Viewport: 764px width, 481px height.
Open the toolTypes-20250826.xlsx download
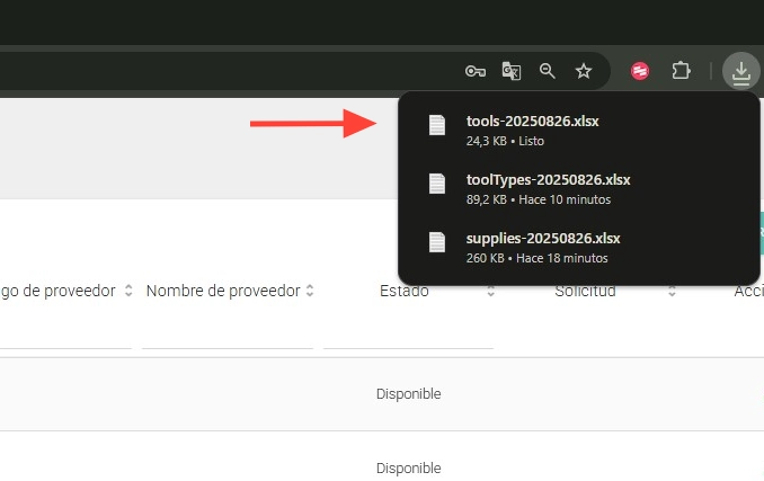(x=548, y=180)
